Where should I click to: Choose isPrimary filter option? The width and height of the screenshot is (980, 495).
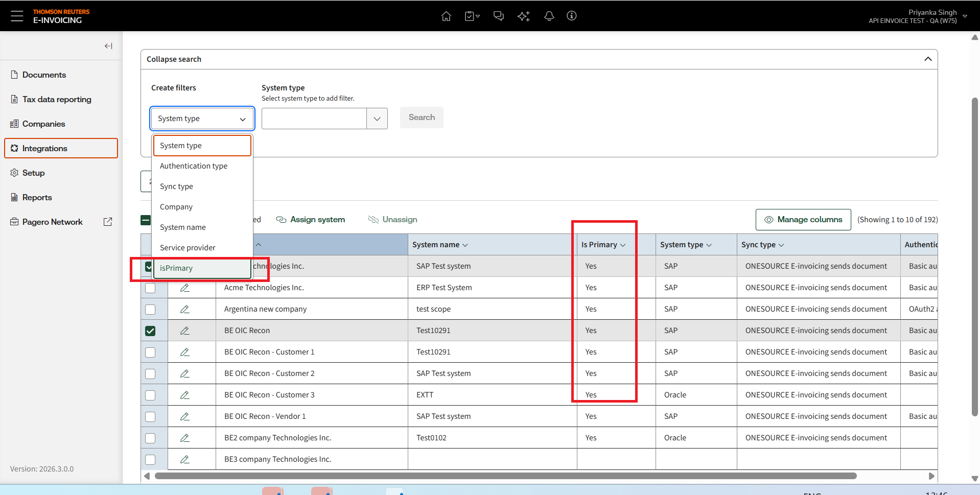pyautogui.click(x=202, y=268)
